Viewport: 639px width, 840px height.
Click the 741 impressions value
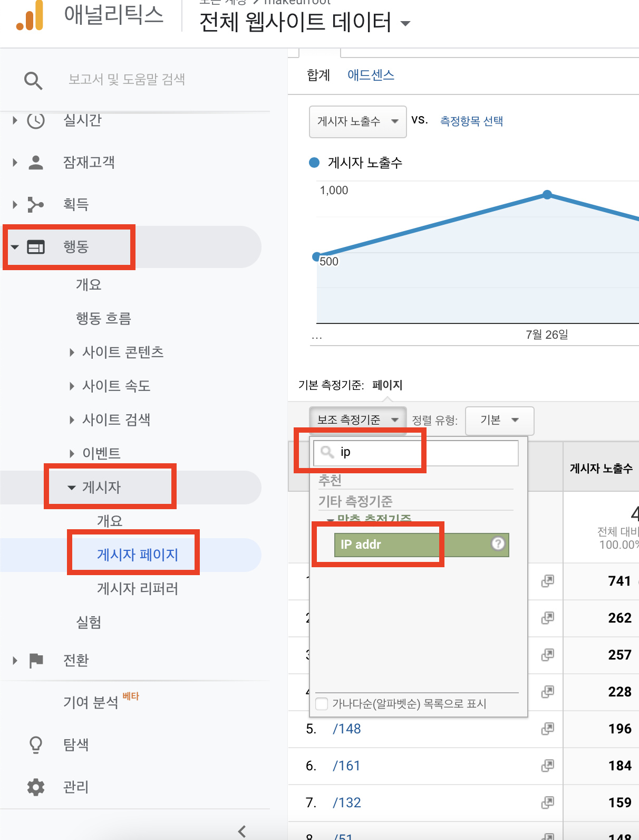(619, 581)
